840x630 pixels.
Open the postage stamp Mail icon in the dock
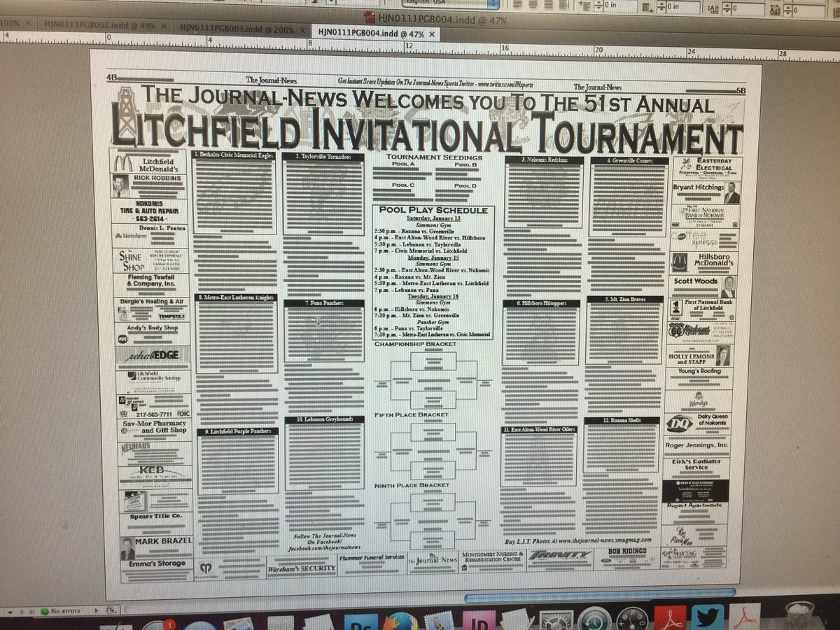click(x=440, y=620)
